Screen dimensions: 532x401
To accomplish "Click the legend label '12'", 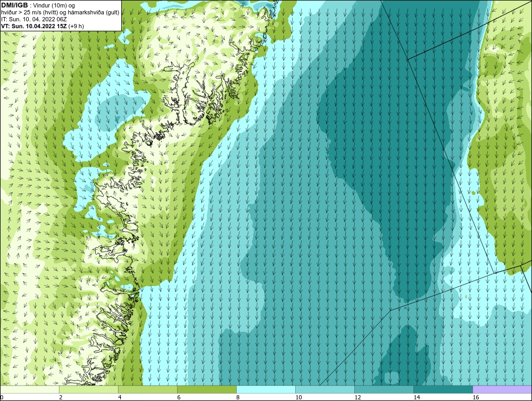I will coord(358,397).
